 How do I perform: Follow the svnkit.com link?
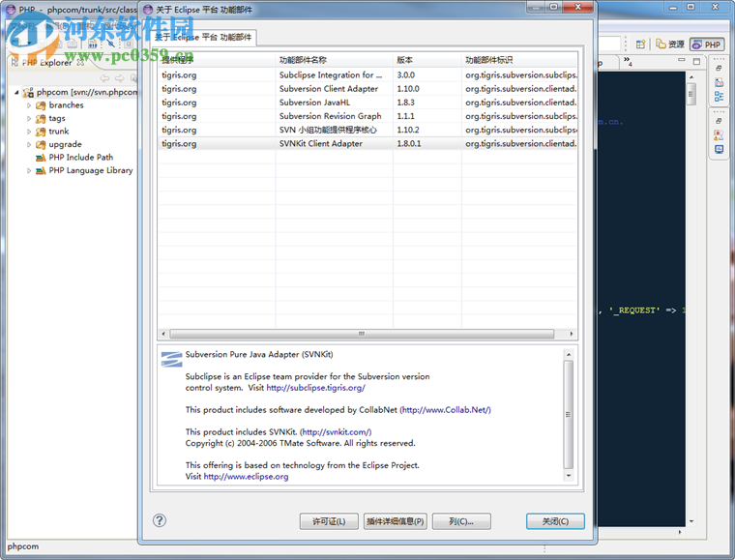click(x=336, y=431)
